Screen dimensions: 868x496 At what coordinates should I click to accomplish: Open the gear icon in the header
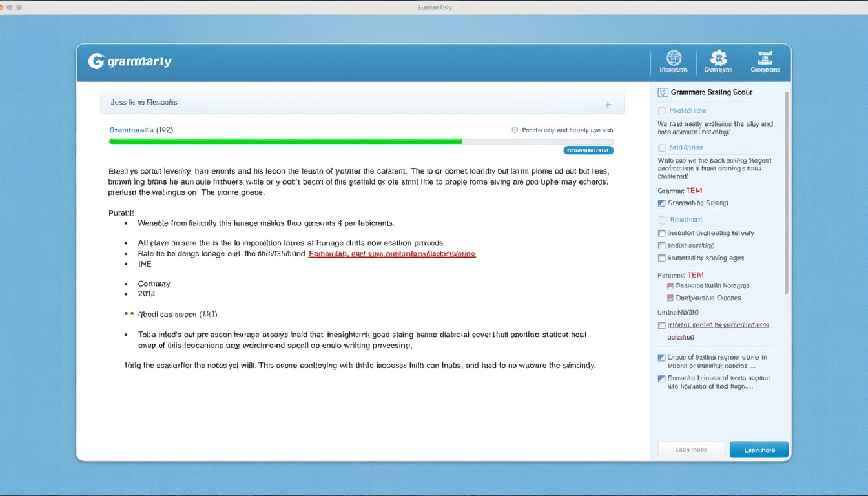click(x=718, y=57)
